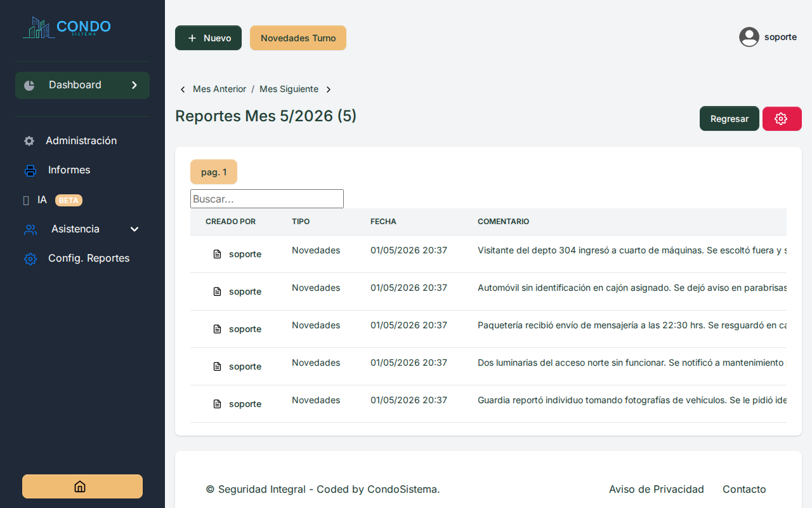This screenshot has width=812, height=508.
Task: Open the Dashboard menu item
Action: point(82,85)
